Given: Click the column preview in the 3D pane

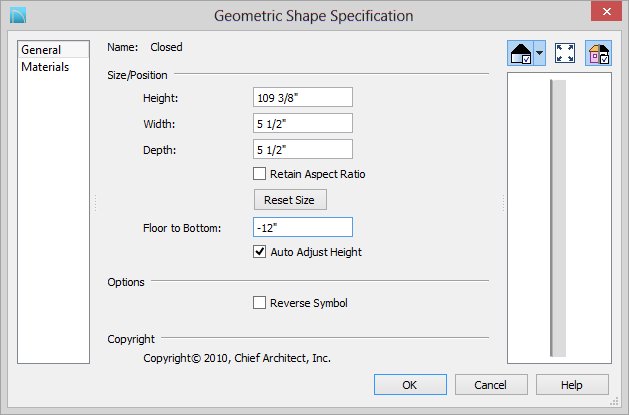Looking at the screenshot, I should click(x=558, y=218).
